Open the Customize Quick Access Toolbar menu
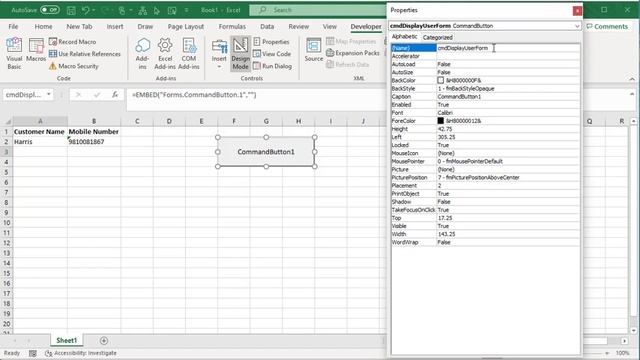Screen dimensions: 640x360 [187, 10]
